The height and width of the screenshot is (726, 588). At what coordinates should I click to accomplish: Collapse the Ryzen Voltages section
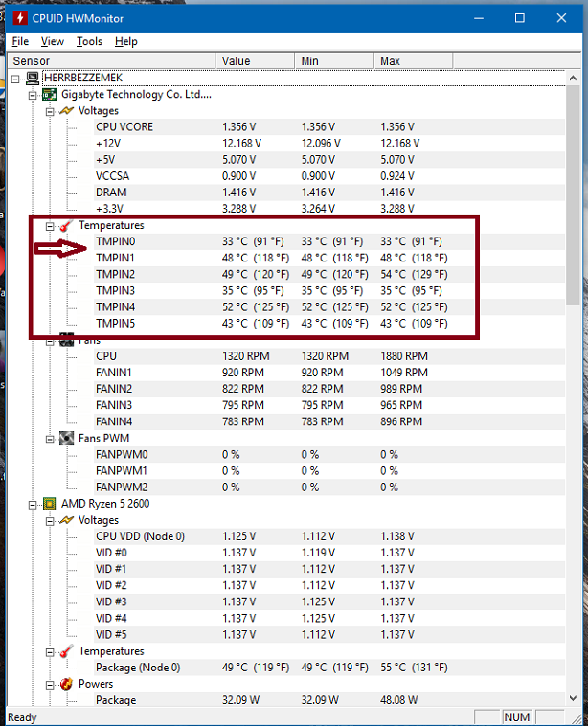pos(50,521)
